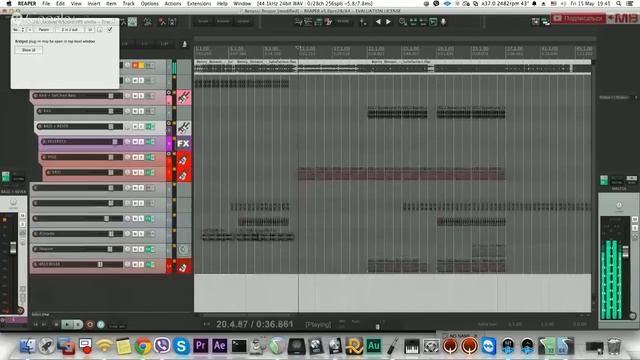Click Show UI button in plugin window
The image size is (640, 360).
coord(29,50)
